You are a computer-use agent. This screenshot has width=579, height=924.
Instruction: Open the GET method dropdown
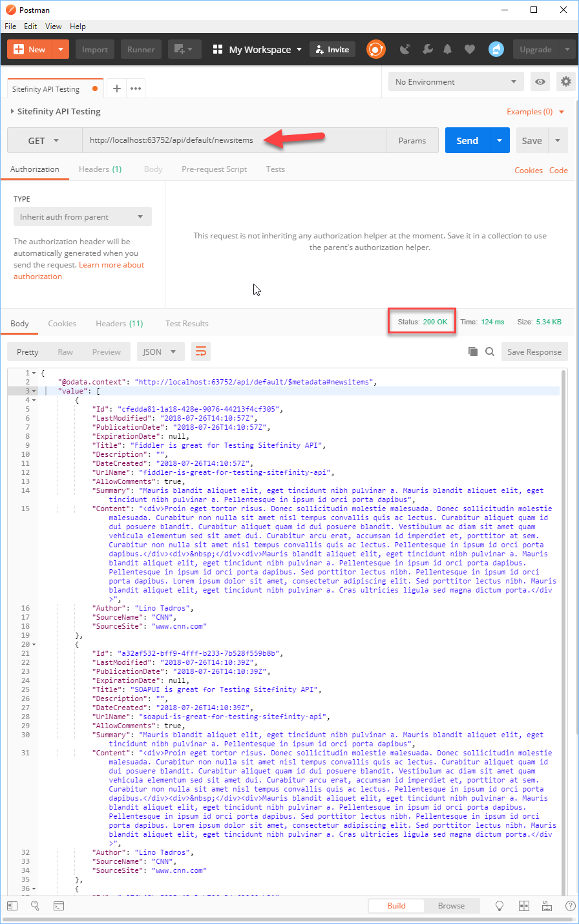[x=44, y=140]
